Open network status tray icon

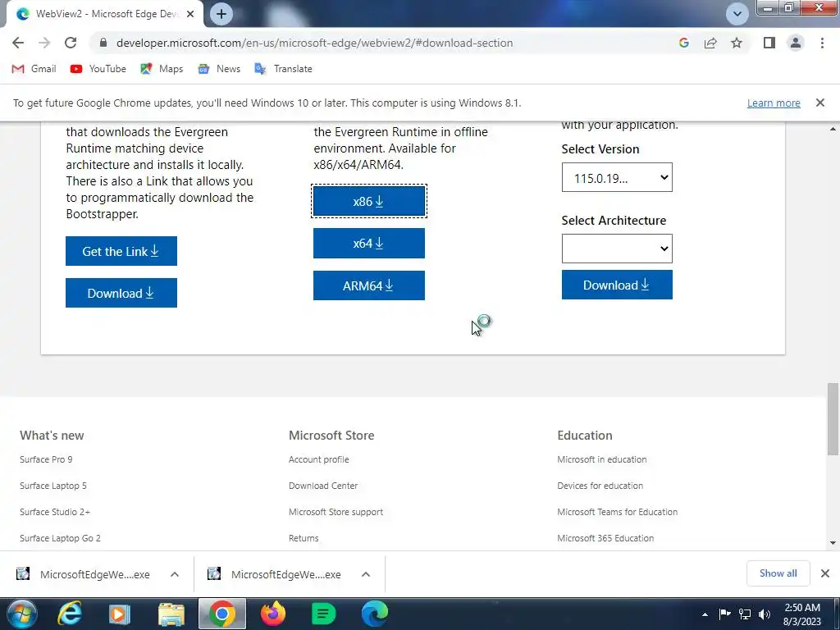click(x=745, y=614)
